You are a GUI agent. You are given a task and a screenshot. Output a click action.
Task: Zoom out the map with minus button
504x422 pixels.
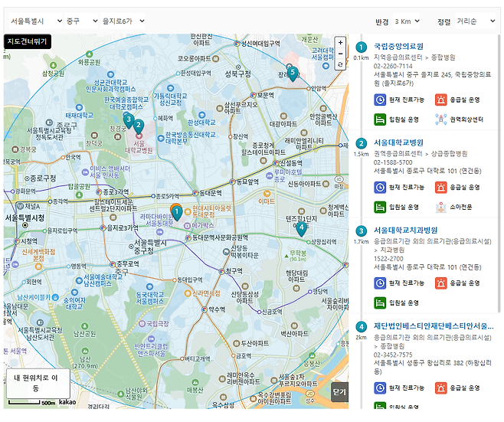340,54
